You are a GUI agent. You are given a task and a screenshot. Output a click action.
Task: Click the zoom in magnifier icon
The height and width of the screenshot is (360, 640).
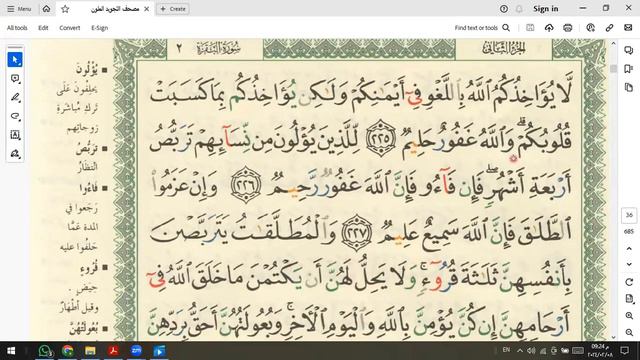629,316
